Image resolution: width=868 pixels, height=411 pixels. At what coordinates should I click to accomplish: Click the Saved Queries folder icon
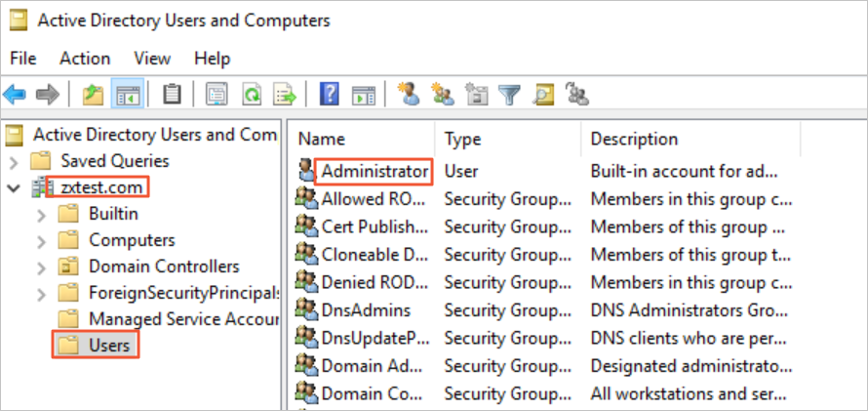click(x=40, y=161)
